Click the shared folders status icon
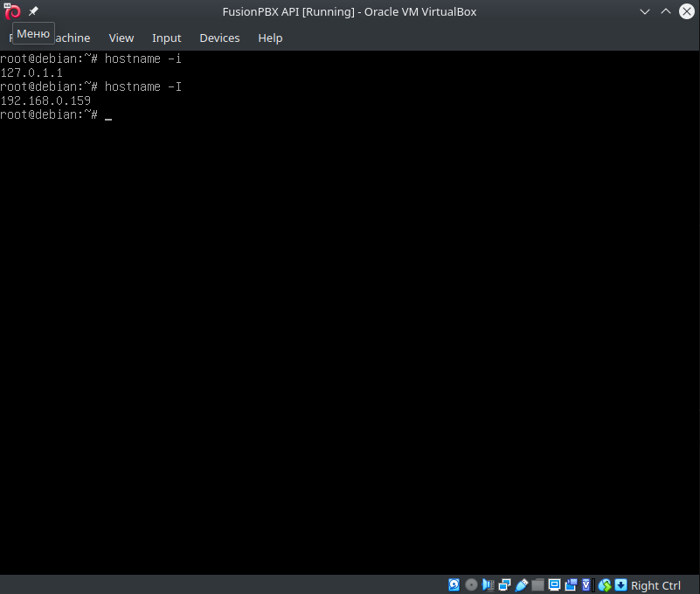The height and width of the screenshot is (594, 700). (537, 584)
